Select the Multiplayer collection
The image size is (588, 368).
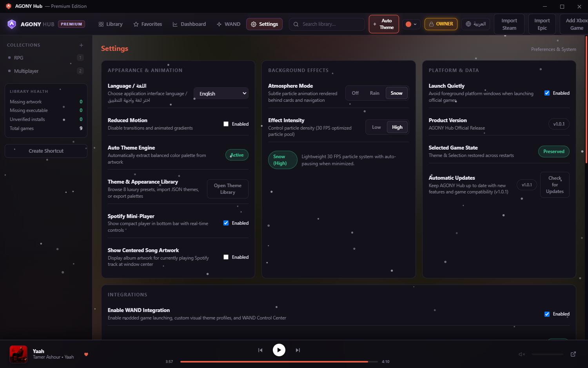click(46, 71)
